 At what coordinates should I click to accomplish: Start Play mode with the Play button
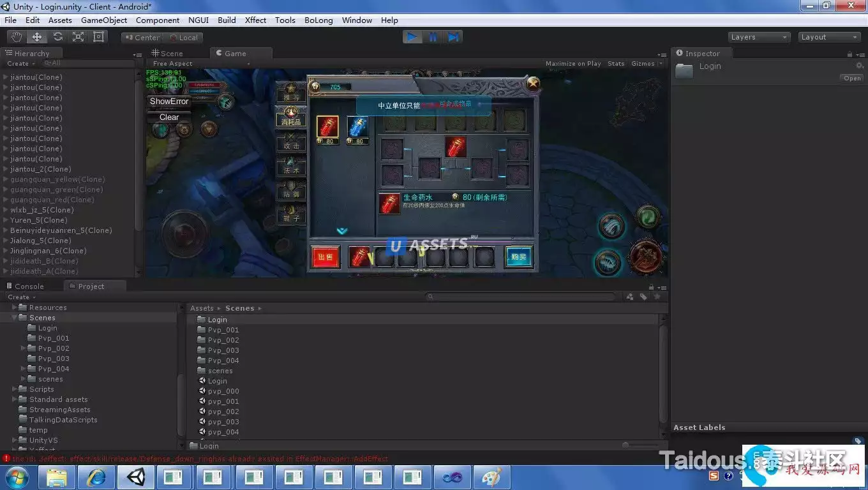pos(412,37)
